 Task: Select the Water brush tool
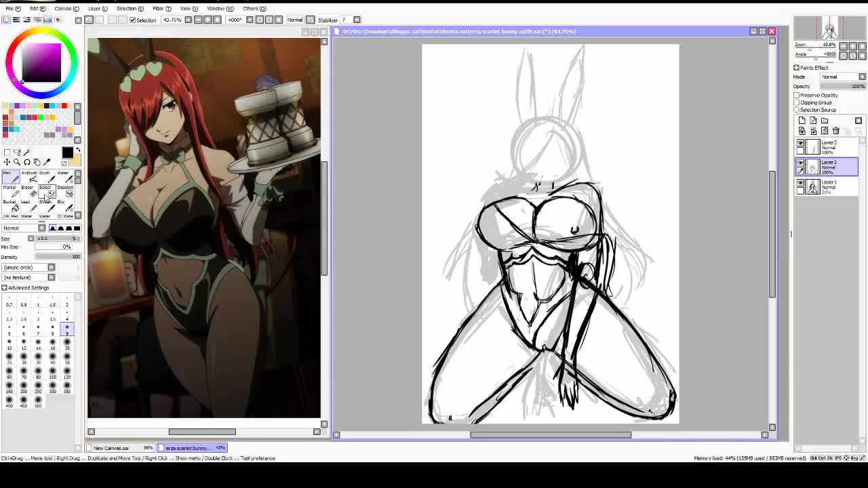pyautogui.click(x=65, y=176)
